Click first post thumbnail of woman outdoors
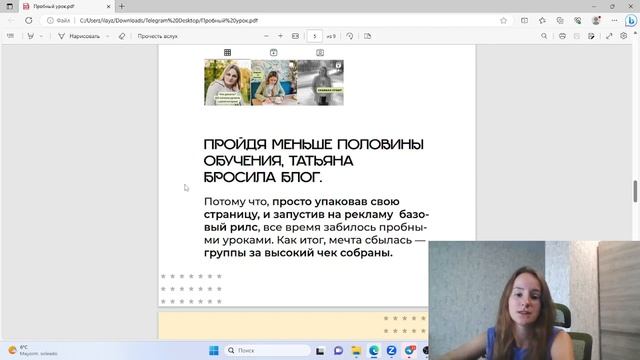640x360 pixels. pyautogui.click(x=227, y=82)
